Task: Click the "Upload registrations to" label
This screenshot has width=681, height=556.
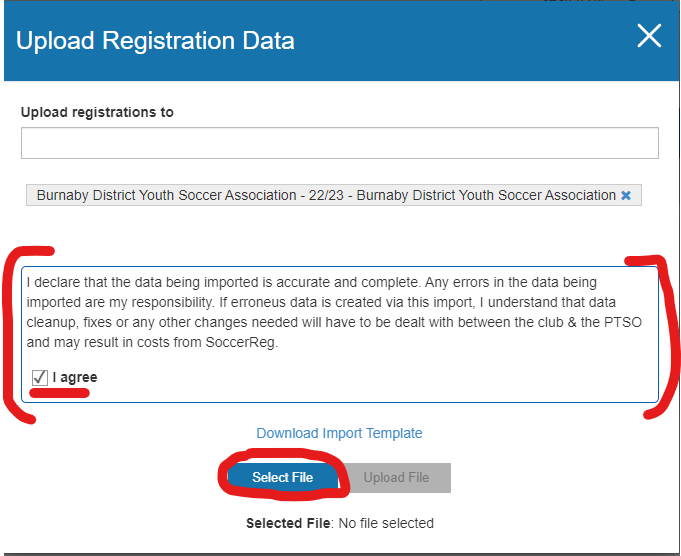Action: point(97,112)
